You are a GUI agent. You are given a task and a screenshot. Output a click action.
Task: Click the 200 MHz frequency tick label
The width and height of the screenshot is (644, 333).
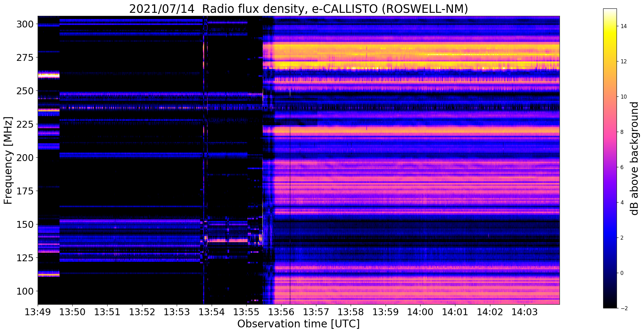click(25, 158)
